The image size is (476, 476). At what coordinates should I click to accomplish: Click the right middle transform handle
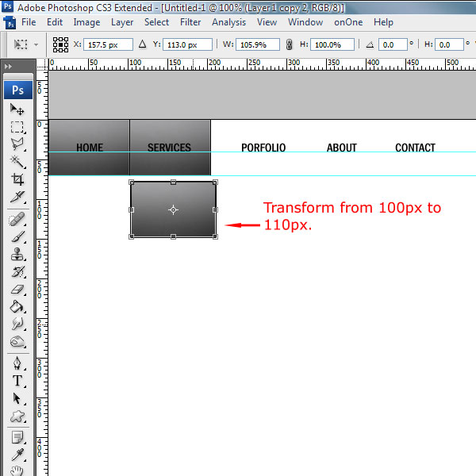tap(215, 209)
